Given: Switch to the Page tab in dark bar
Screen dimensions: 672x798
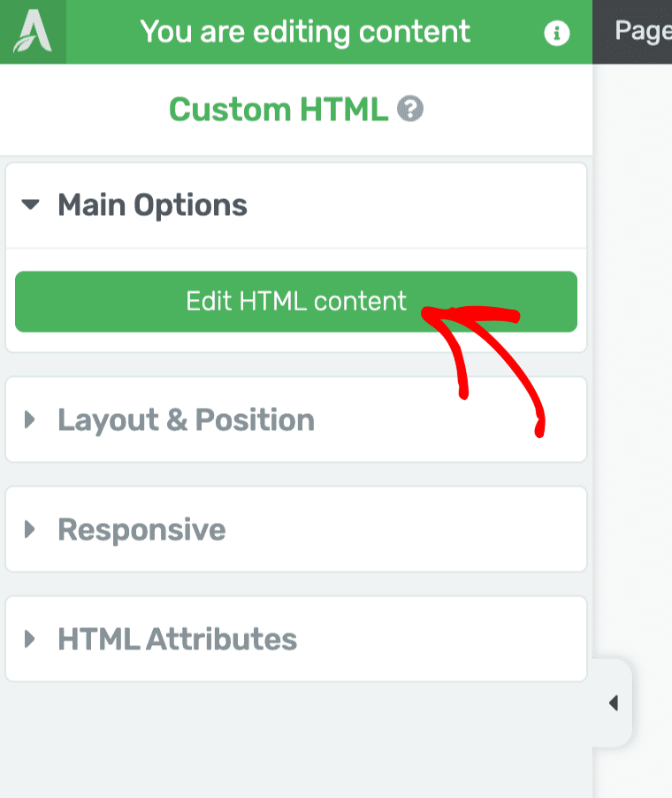Looking at the screenshot, I should (x=643, y=31).
